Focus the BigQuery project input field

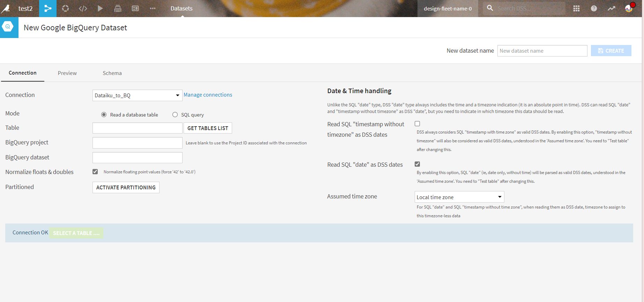click(137, 143)
